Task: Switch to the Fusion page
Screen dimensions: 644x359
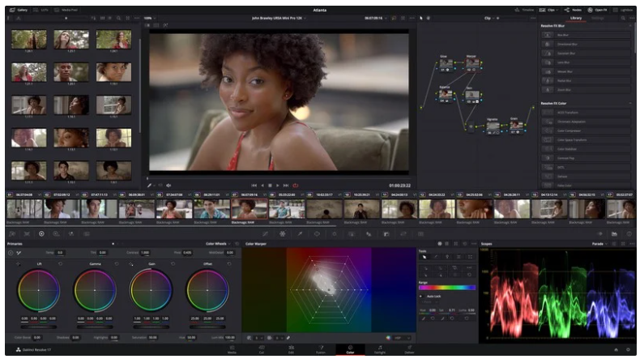Action: (321, 349)
